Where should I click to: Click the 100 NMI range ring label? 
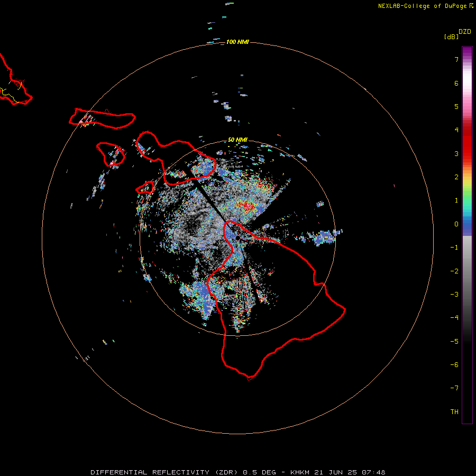pyautogui.click(x=237, y=42)
